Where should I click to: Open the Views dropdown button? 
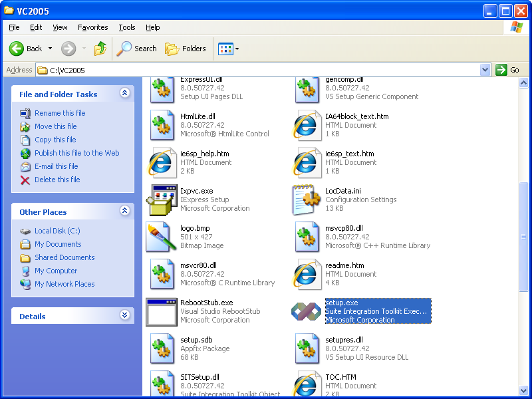pyautogui.click(x=229, y=49)
